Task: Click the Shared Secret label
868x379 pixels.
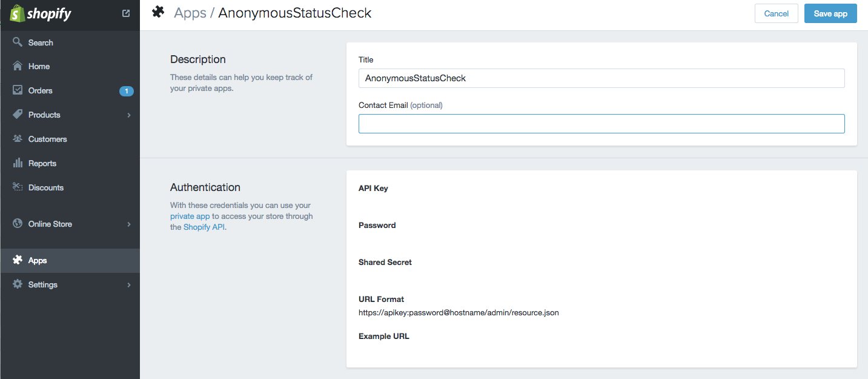Action: coord(385,262)
